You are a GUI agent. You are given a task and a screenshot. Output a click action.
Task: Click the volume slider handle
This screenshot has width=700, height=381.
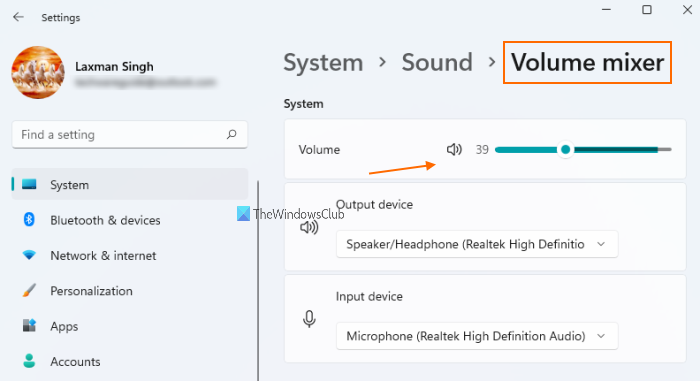click(x=566, y=150)
